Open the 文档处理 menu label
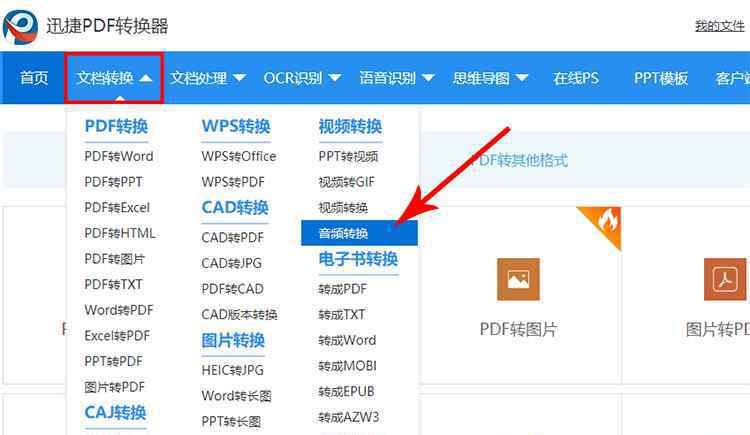 pyautogui.click(x=199, y=78)
